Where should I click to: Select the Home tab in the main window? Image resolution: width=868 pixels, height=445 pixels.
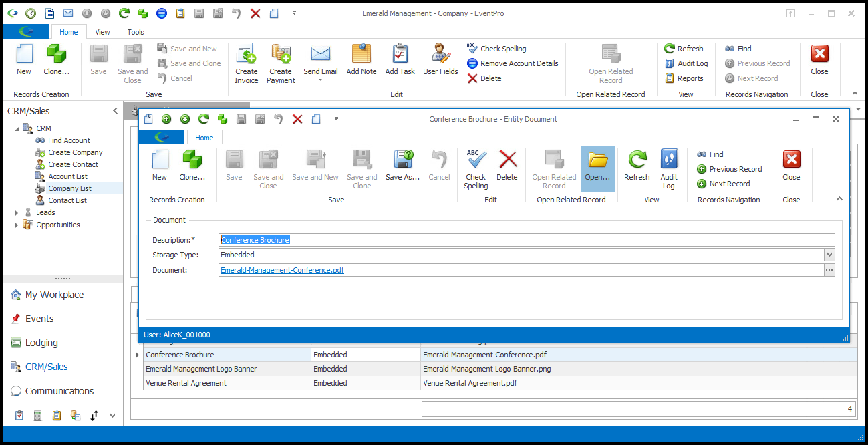(69, 32)
